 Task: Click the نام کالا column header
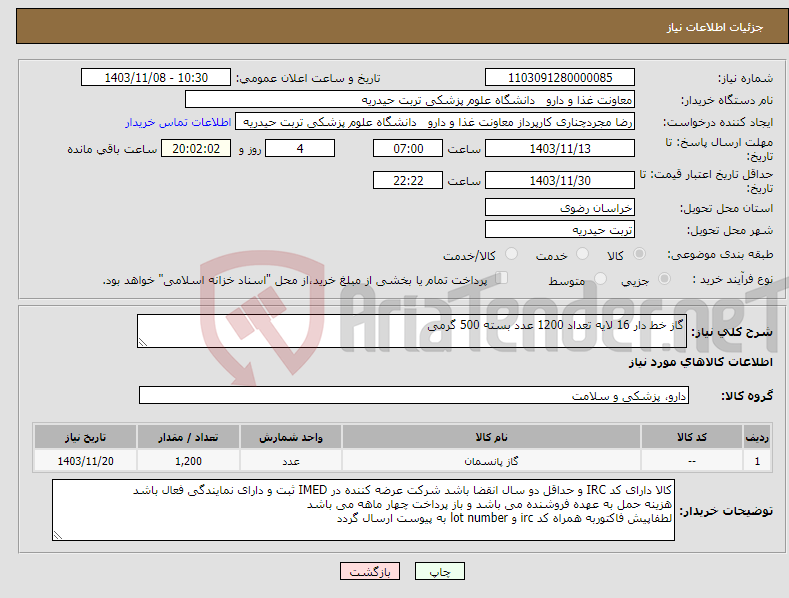pos(491,437)
